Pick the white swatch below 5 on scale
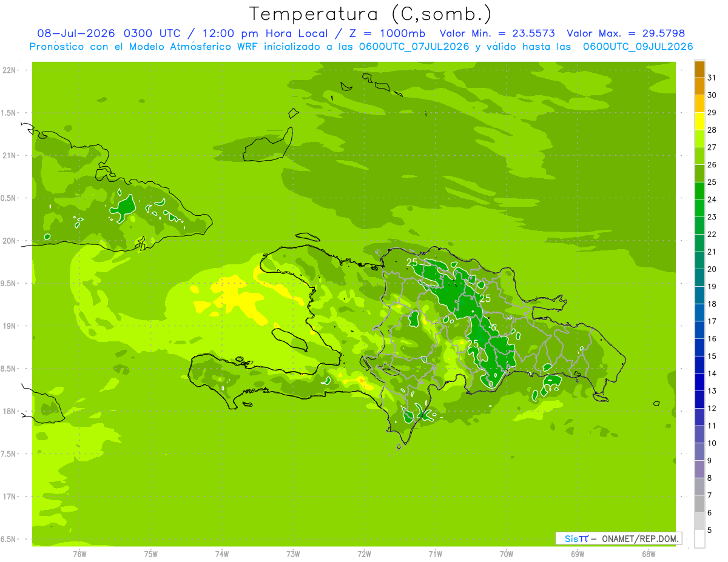Screen dimensions: 728x562 (699, 539)
